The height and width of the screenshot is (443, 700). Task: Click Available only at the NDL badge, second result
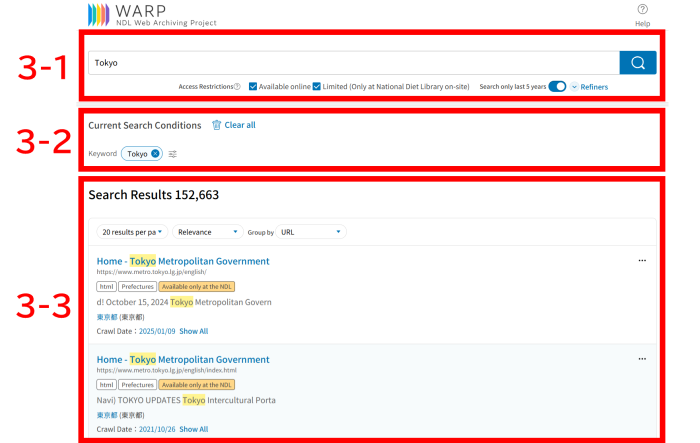tap(196, 384)
